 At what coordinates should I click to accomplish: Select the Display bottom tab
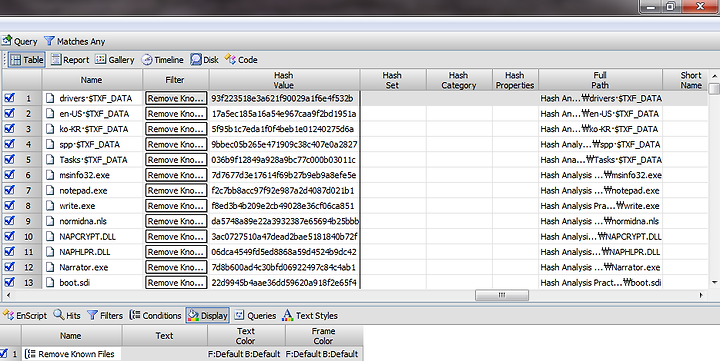pos(208,316)
